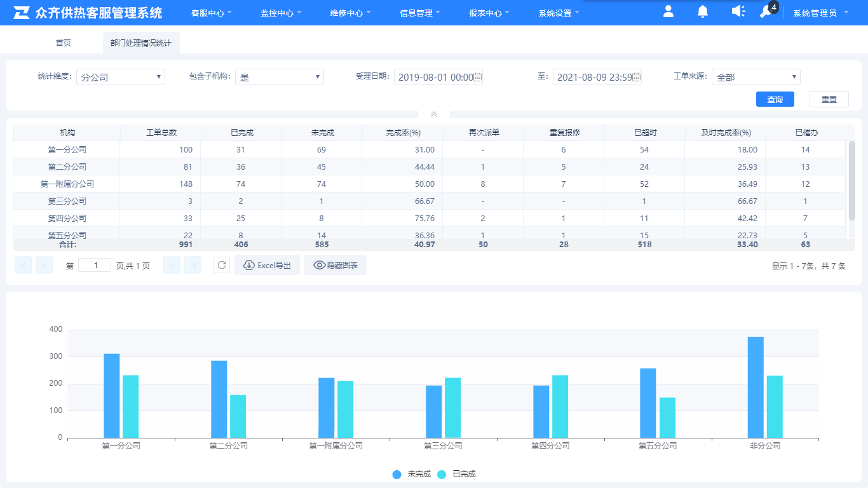Expand 系统管理员 user menu
This screenshot has height=488, width=868.
(x=821, y=13)
